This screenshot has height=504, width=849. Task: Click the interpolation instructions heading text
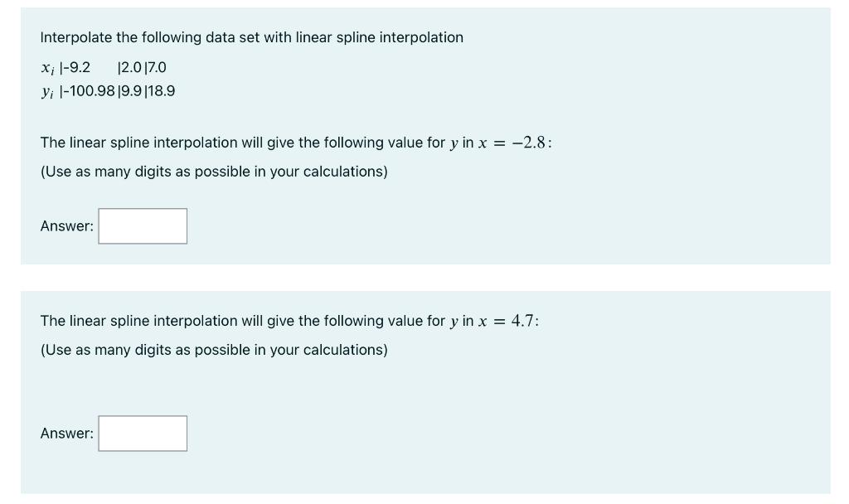[251, 37]
